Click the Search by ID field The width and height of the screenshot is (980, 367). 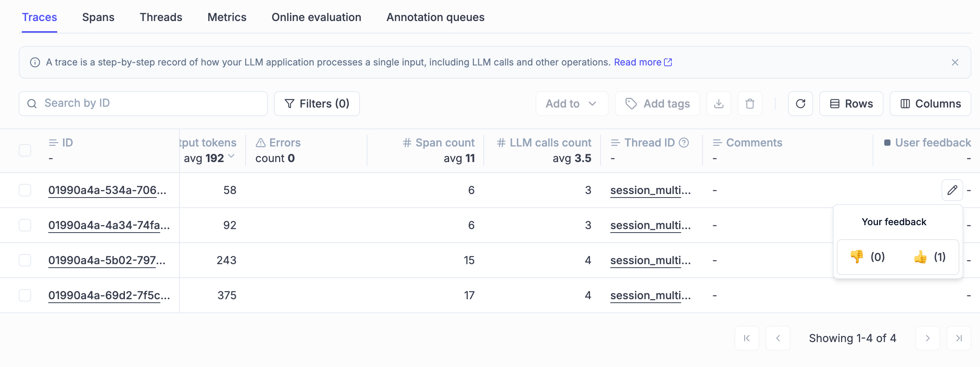(x=143, y=104)
